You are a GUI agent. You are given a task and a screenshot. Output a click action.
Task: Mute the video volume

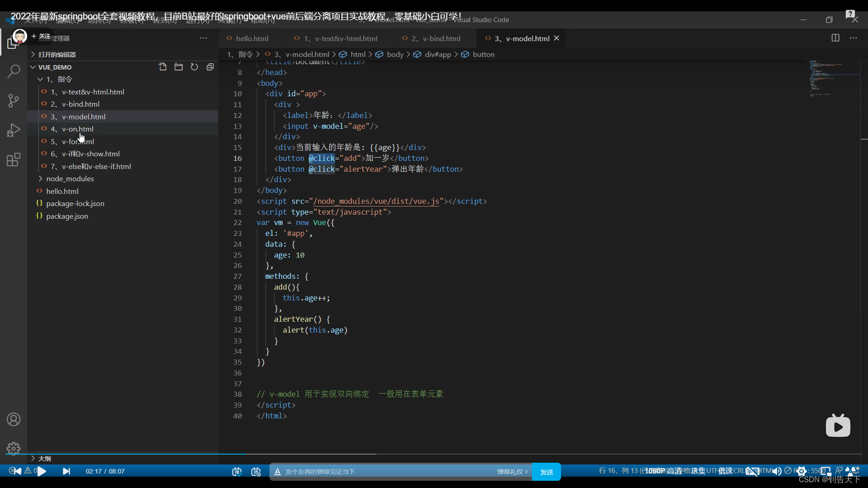pyautogui.click(x=776, y=471)
